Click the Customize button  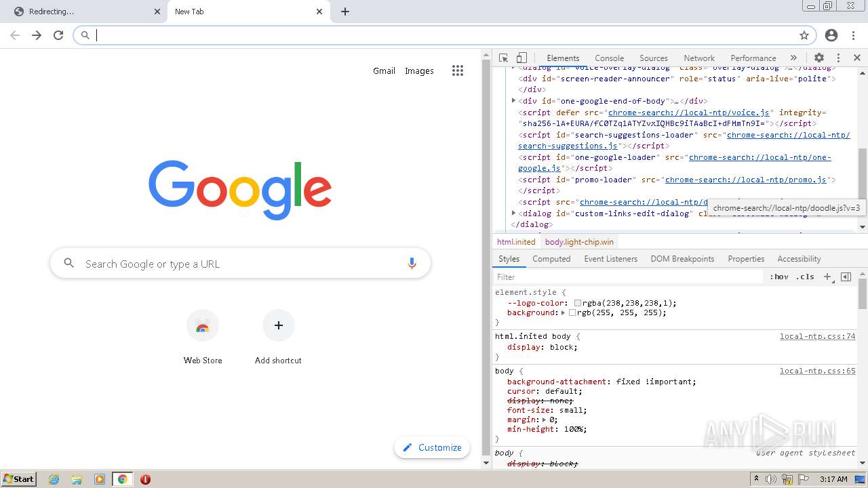432,447
